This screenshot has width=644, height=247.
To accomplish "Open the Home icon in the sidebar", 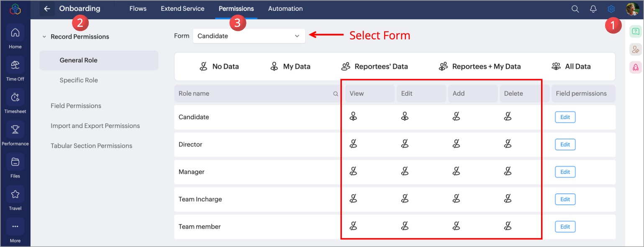I will (15, 33).
